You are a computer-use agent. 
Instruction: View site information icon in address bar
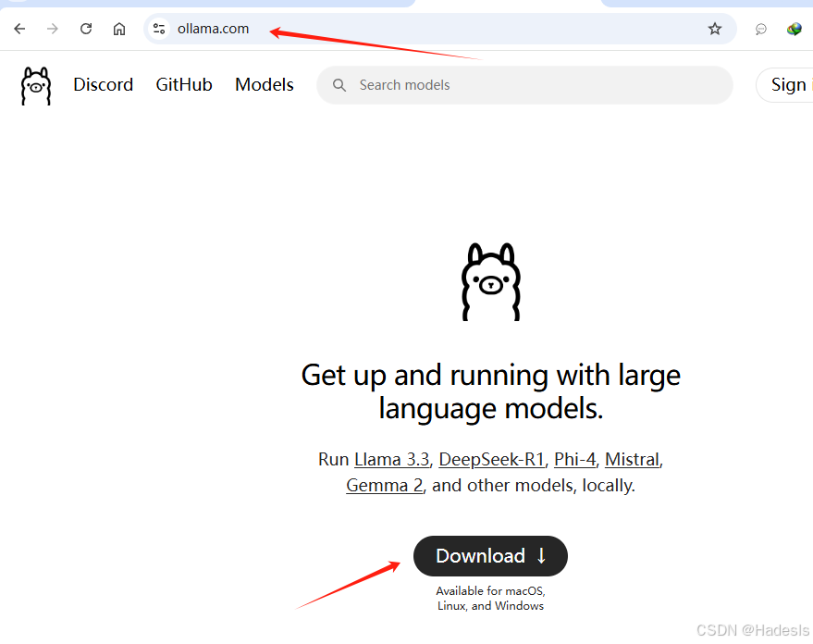pos(159,29)
